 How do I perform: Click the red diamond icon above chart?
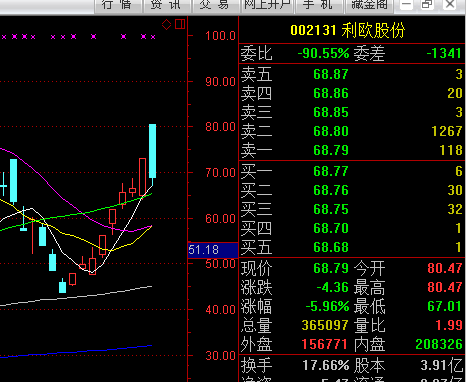coord(166,24)
